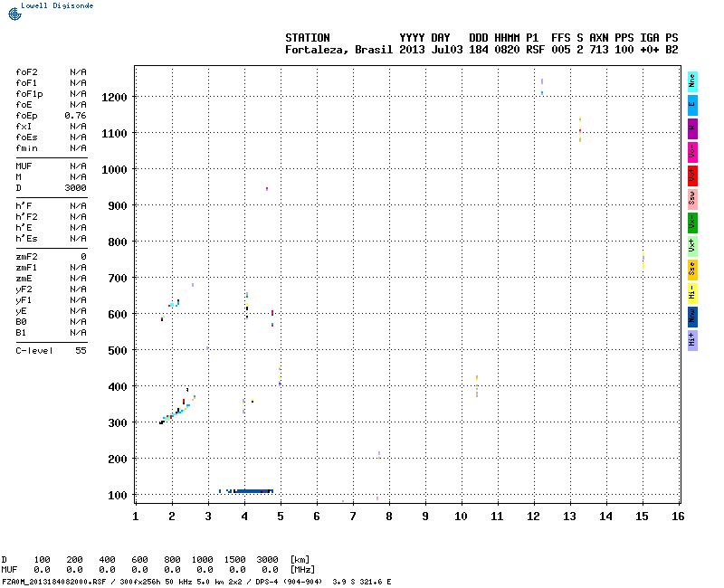Viewport: 724px width, 588px height.
Task: Click the 3000 distance value in MUF table
Action: click(267, 559)
